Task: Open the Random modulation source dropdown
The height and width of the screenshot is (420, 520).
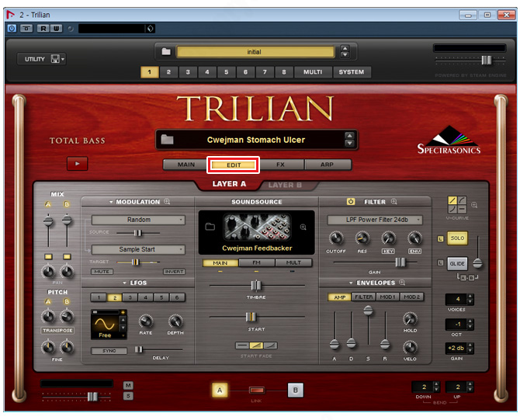Action: [x=138, y=220]
